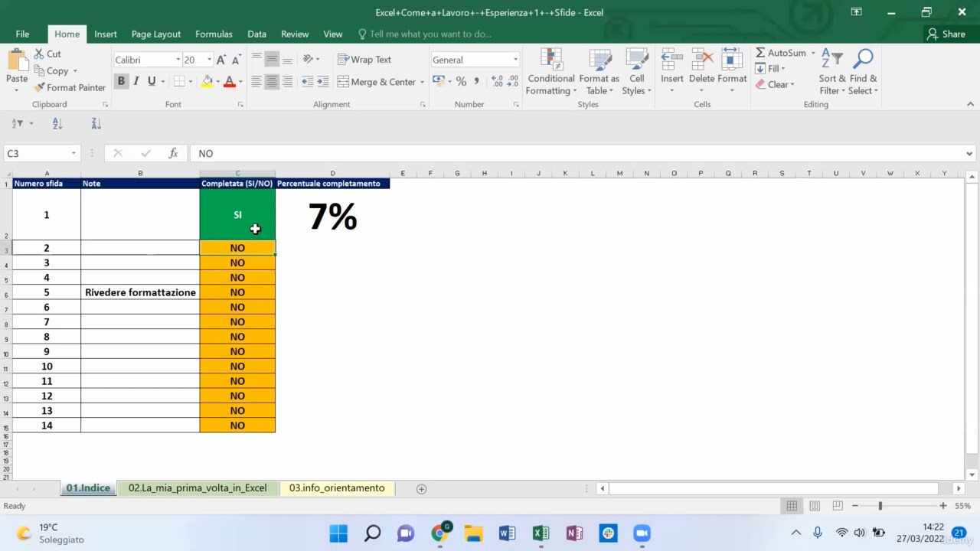
Task: Open Format as Table gallery
Action: point(599,73)
